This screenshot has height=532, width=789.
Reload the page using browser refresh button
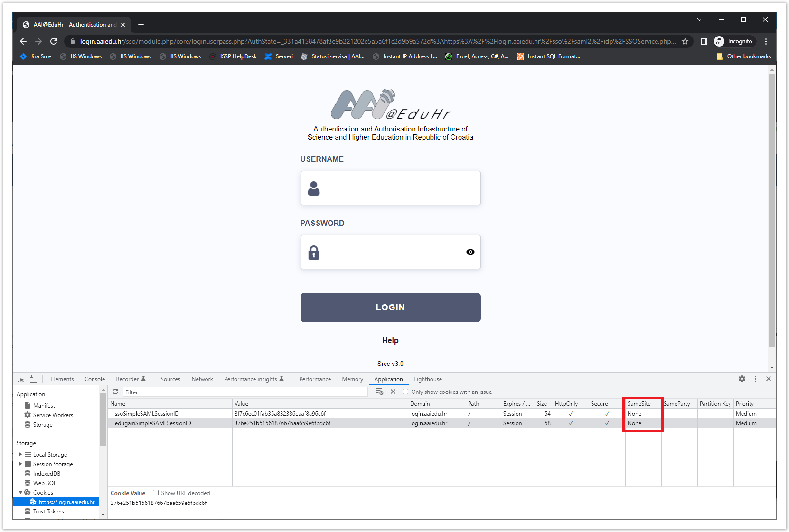[54, 41]
